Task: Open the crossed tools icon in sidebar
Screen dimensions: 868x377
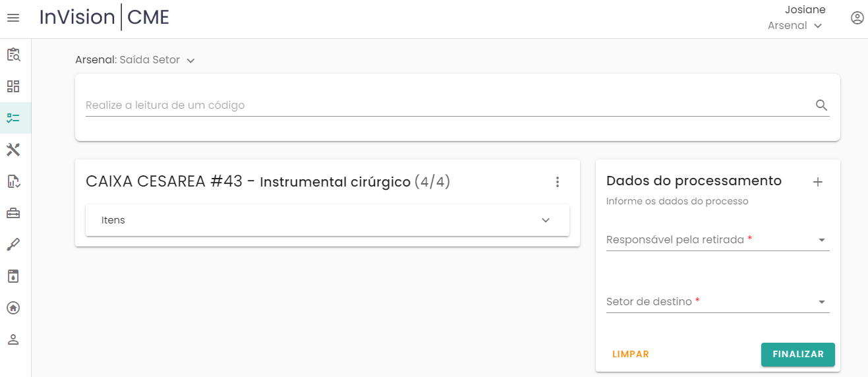Action: 13,150
